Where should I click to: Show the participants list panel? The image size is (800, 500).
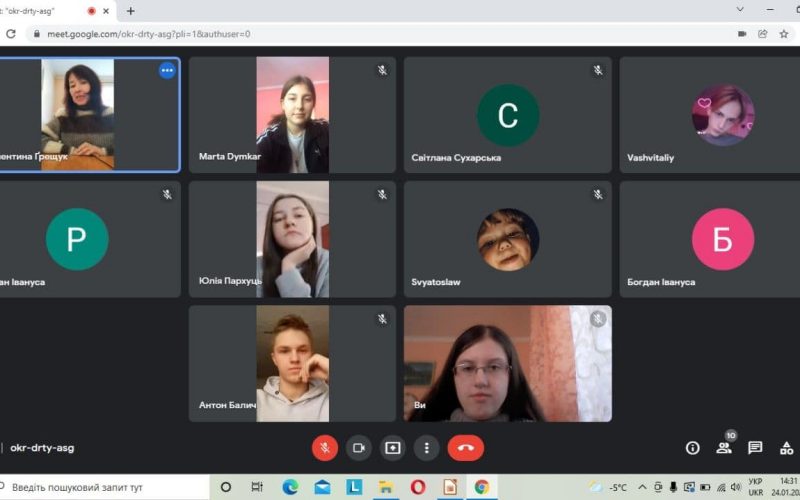(723, 448)
